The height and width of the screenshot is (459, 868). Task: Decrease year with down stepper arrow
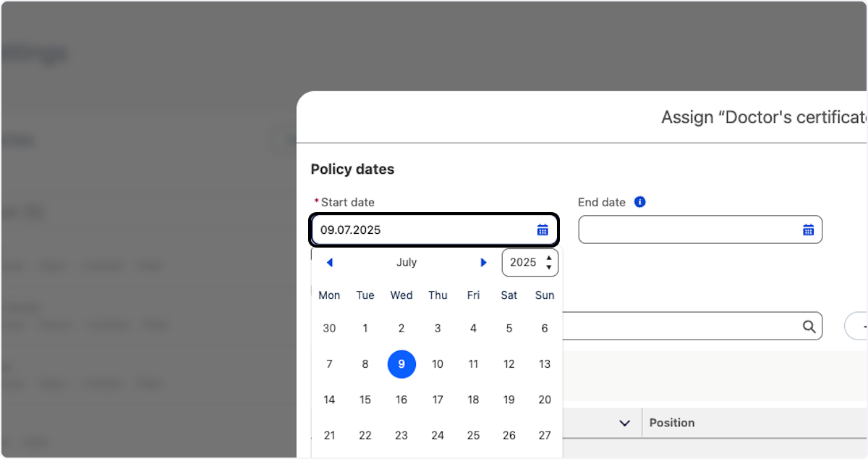pyautogui.click(x=549, y=268)
